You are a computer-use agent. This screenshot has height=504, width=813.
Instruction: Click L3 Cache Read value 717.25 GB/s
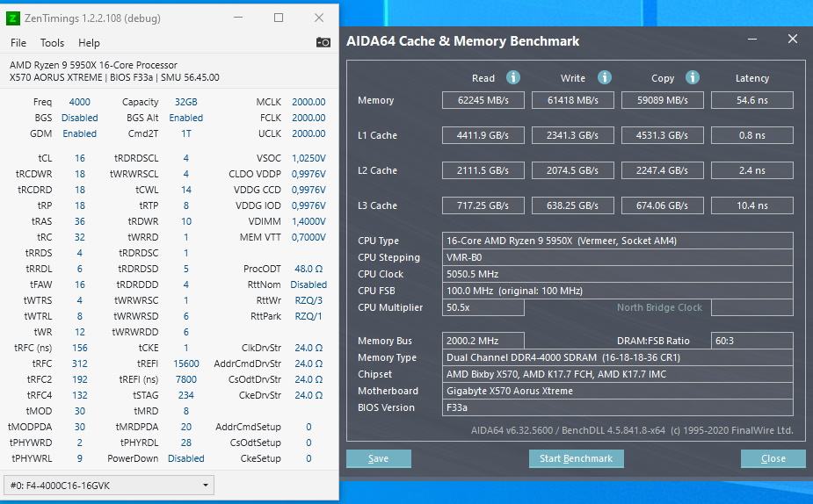[x=483, y=205]
